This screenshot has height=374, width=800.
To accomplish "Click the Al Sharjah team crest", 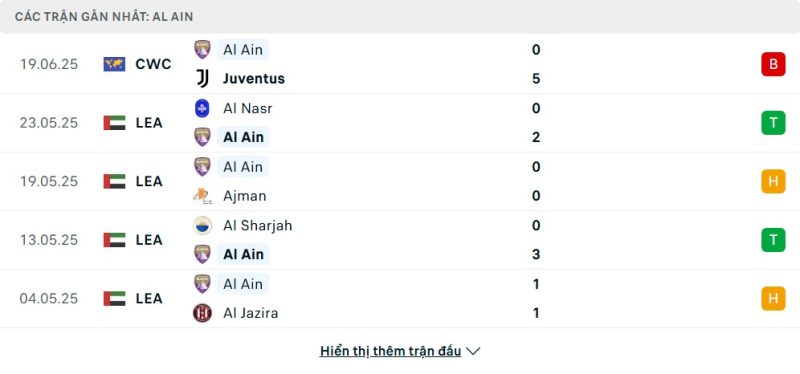I will coord(203,226).
